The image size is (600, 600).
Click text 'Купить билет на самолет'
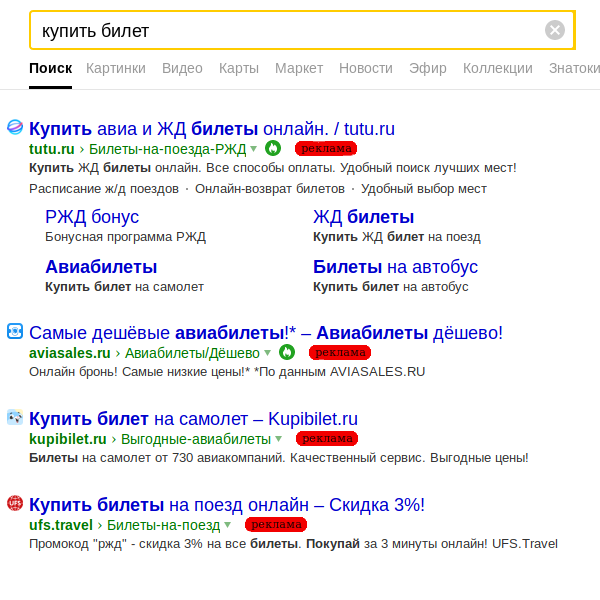(124, 287)
